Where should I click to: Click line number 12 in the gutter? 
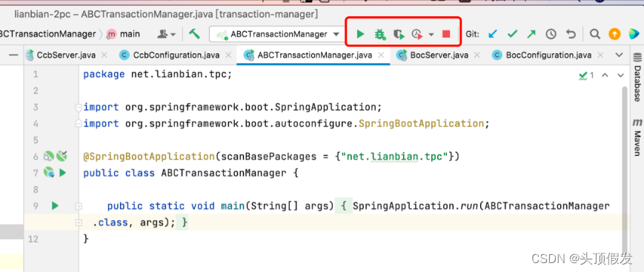pyautogui.click(x=33, y=239)
